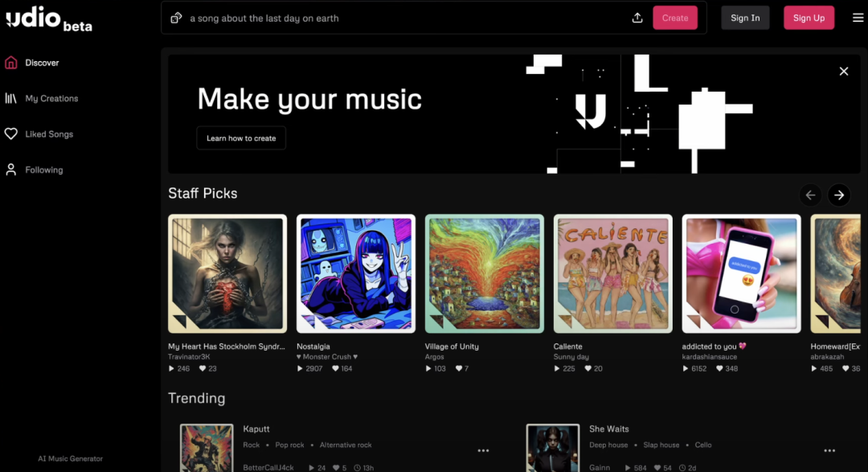868x472 pixels.
Task: Click the My Creations library icon
Action: point(11,98)
